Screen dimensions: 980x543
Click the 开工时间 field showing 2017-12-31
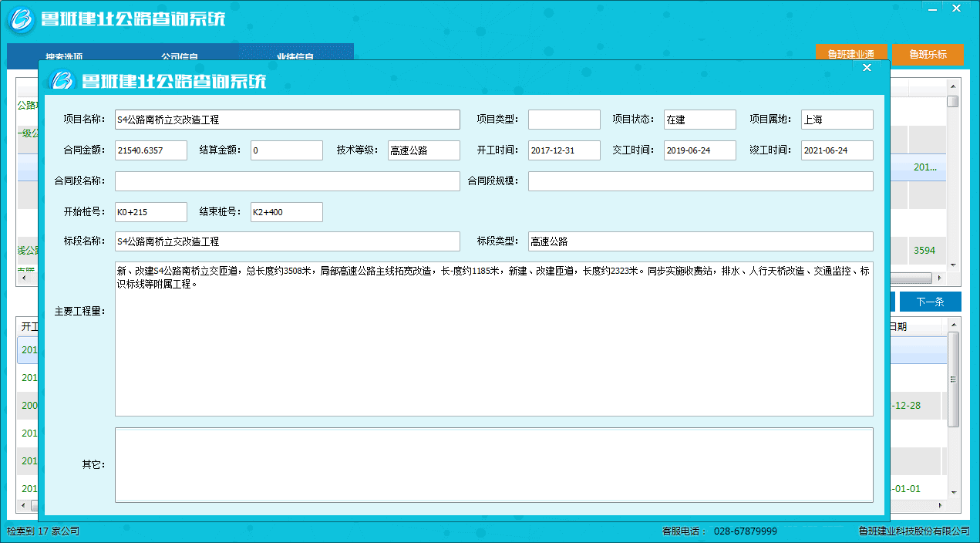564,150
